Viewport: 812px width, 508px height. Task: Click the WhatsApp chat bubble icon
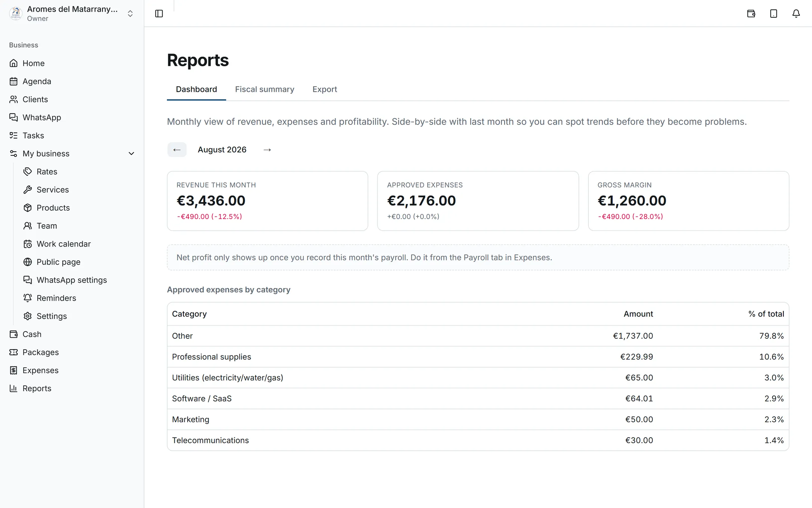click(x=14, y=117)
